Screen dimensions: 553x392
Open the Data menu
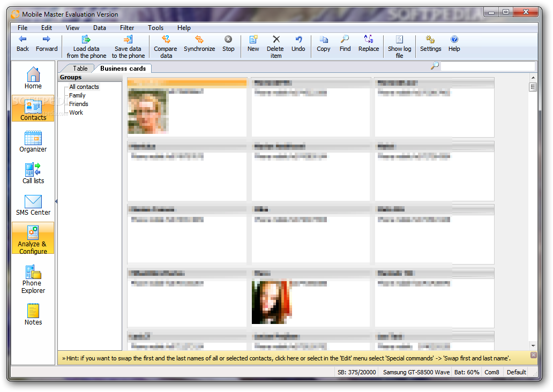click(x=100, y=27)
